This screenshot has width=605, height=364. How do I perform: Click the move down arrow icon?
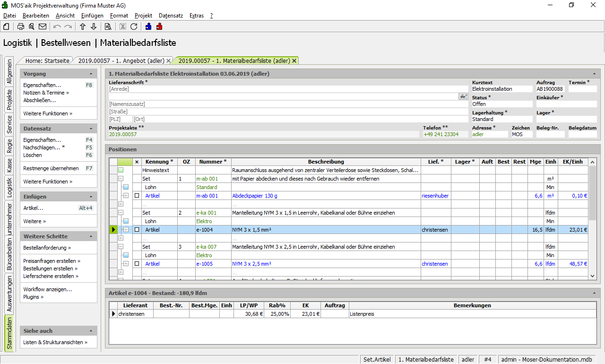tap(94, 26)
